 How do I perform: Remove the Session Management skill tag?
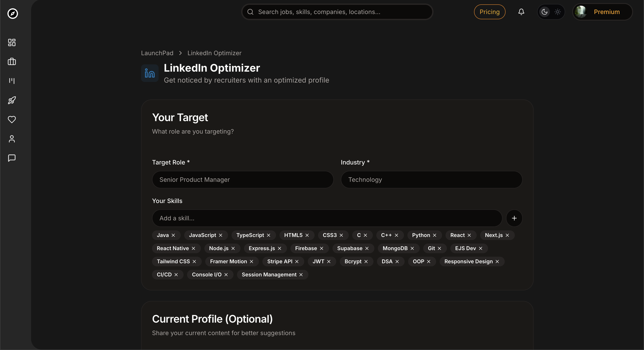click(x=301, y=274)
